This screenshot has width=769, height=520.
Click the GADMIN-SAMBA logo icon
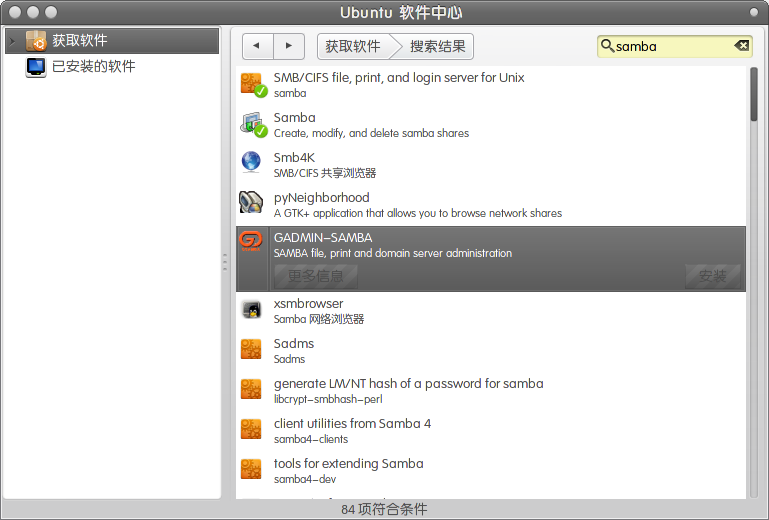click(251, 240)
